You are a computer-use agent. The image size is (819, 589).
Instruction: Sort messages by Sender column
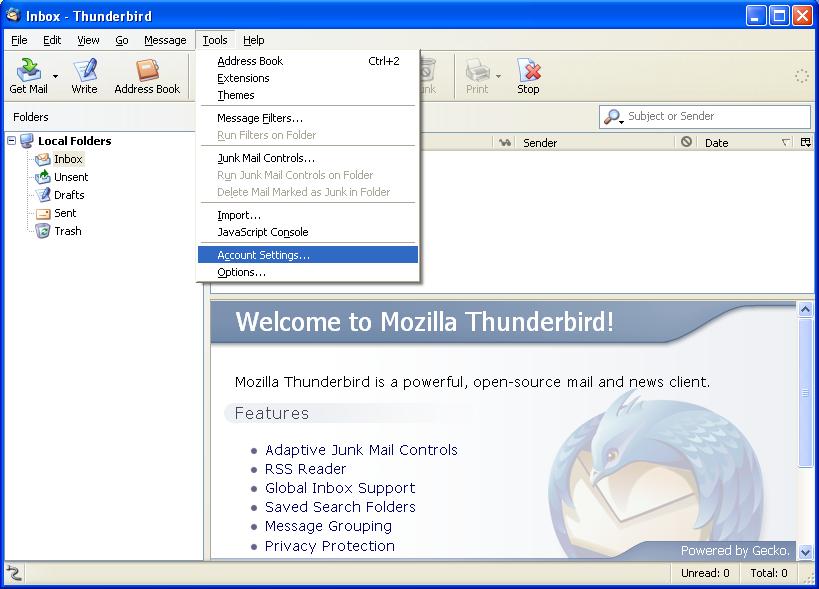coord(596,143)
